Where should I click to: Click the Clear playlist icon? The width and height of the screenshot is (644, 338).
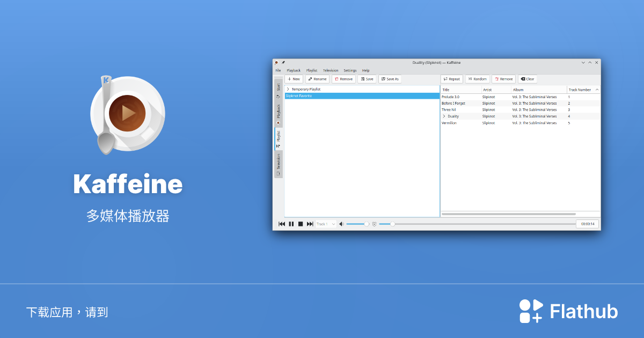tap(523, 79)
